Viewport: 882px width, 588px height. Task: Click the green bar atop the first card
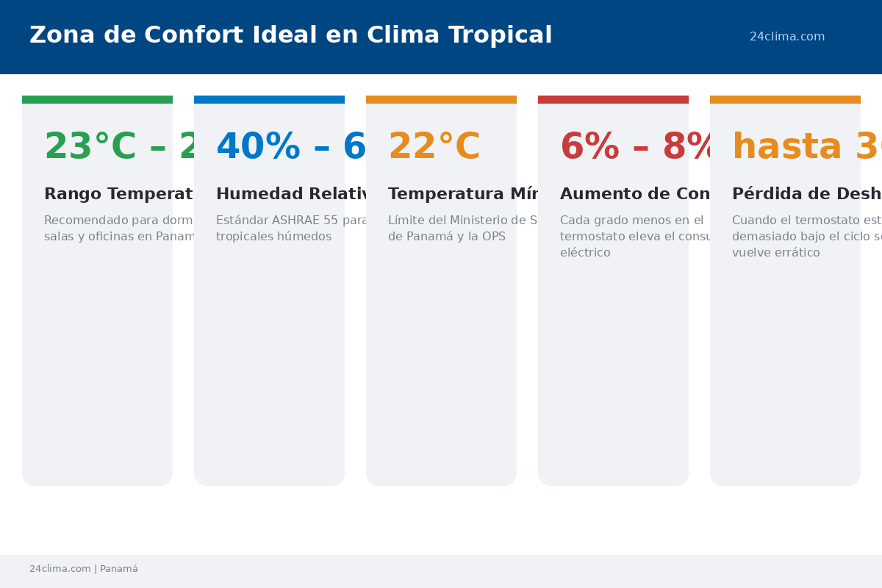coord(97,99)
